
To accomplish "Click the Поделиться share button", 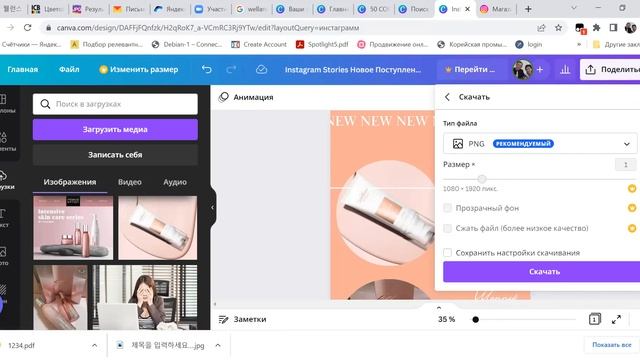I will tap(610, 70).
